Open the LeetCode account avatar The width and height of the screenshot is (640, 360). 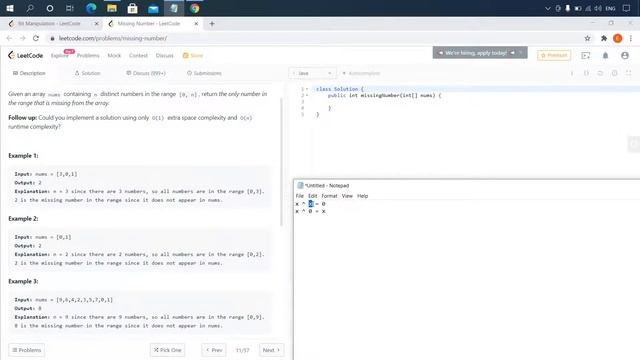pyautogui.click(x=625, y=56)
